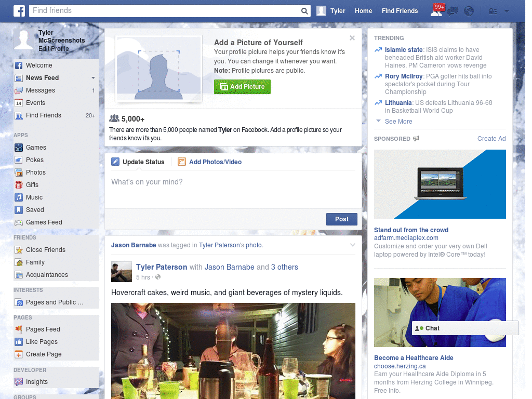Click the Acquaintances icon
This screenshot has width=532, height=399.
[x=19, y=275]
